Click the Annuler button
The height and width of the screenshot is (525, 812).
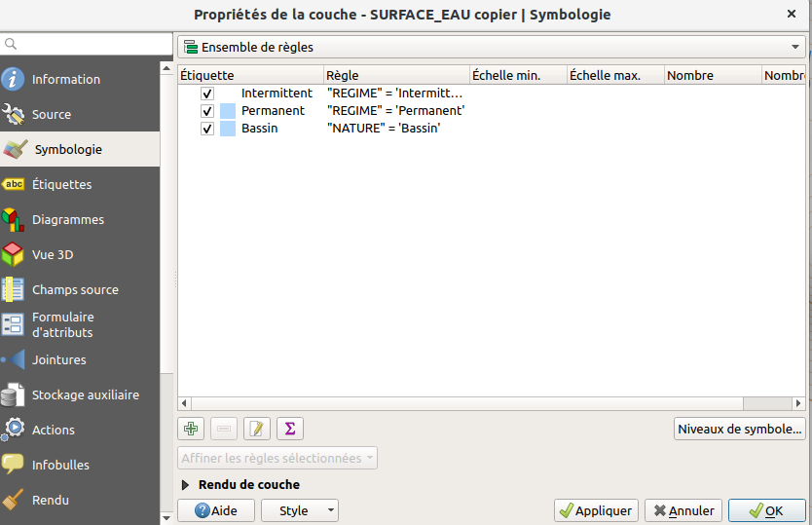tap(683, 510)
